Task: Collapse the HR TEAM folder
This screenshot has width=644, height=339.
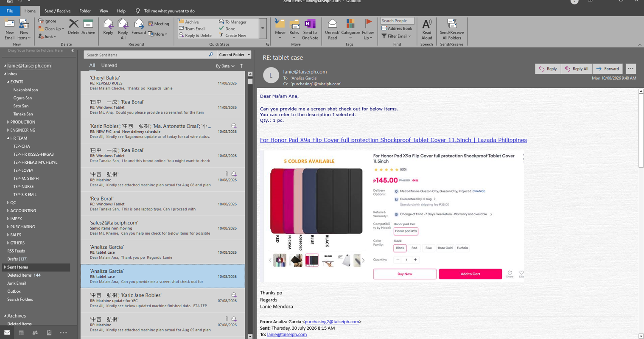Action: (8, 138)
